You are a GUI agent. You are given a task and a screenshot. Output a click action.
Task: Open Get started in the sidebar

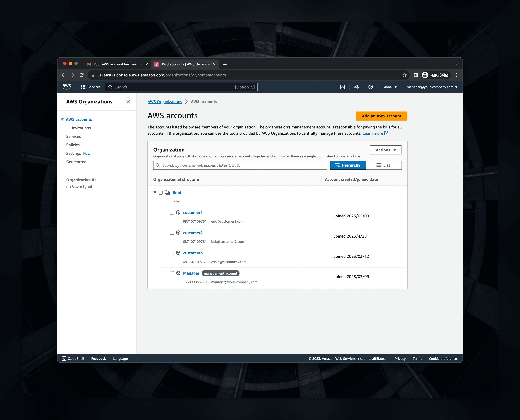coord(76,162)
